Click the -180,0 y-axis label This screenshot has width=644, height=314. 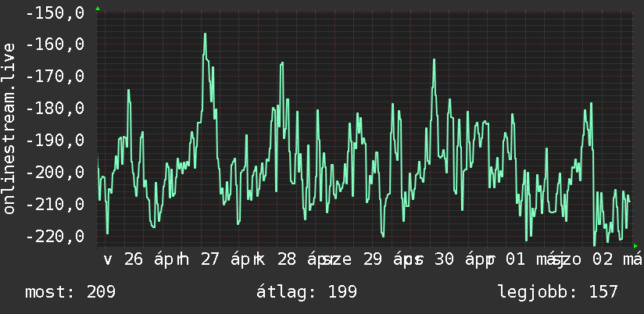55,109
